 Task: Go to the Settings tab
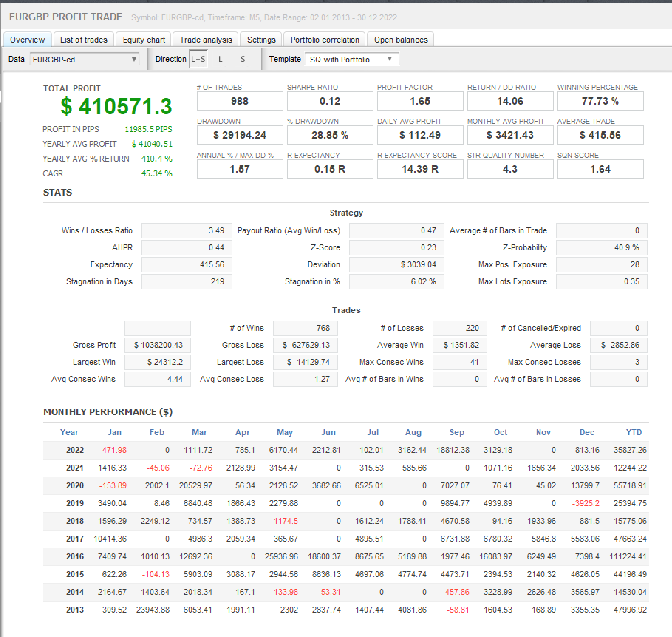point(261,40)
